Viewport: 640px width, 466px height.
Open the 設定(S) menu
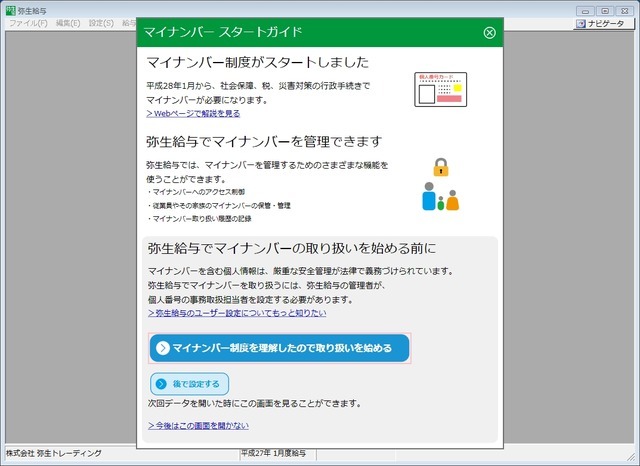(x=101, y=23)
